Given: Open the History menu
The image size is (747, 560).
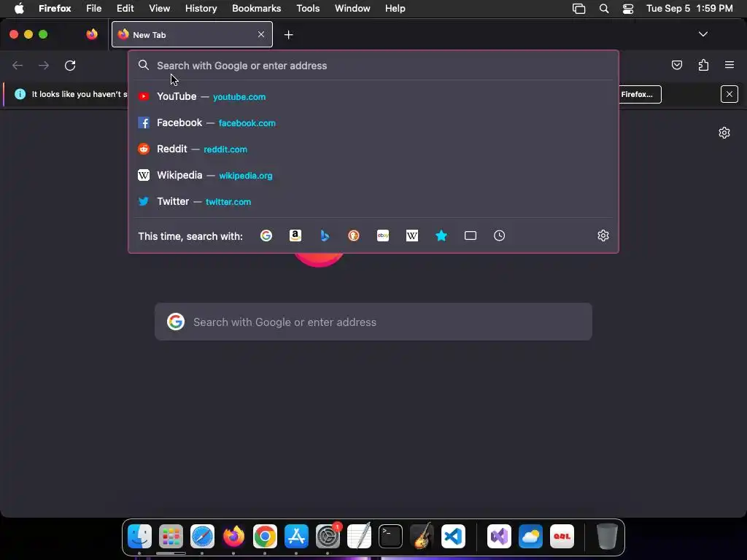Looking at the screenshot, I should click(201, 9).
